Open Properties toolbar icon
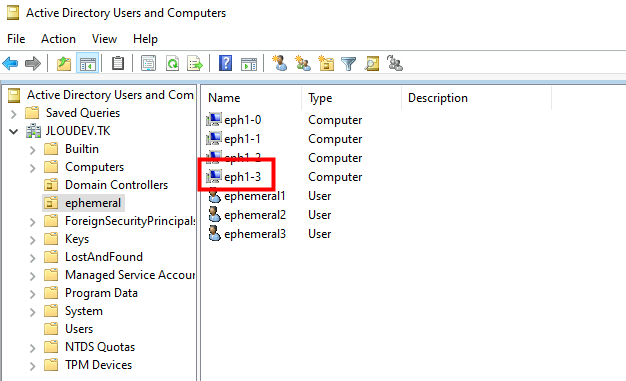The image size is (626, 381). [149, 63]
